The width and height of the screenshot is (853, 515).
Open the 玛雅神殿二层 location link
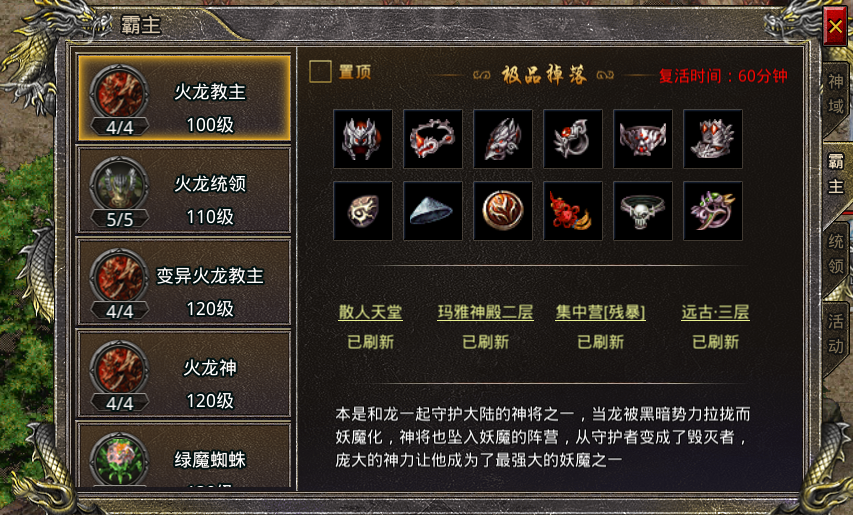(485, 312)
